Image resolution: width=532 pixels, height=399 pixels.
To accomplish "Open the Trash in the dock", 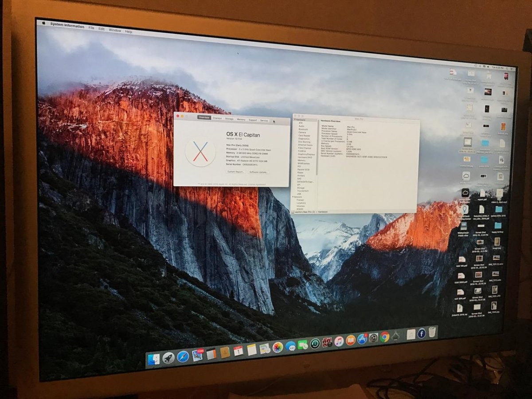I will (x=432, y=332).
